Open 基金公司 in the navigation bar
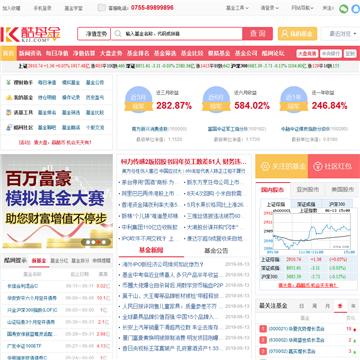 (246, 53)
